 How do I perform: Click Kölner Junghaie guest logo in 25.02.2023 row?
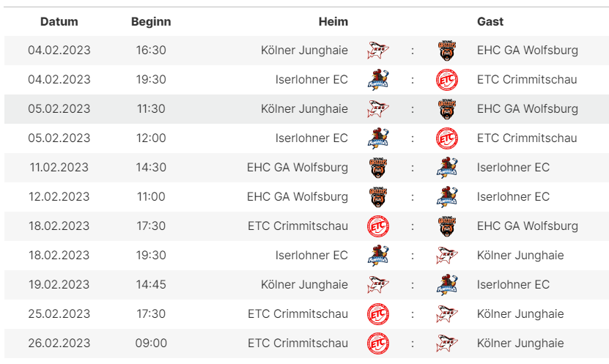pos(447,314)
